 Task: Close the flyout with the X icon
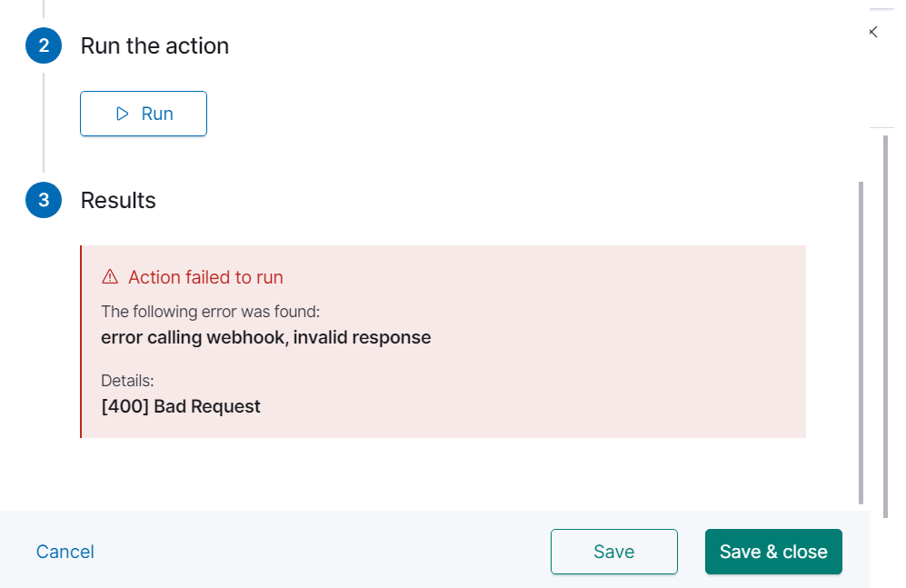pyautogui.click(x=873, y=32)
